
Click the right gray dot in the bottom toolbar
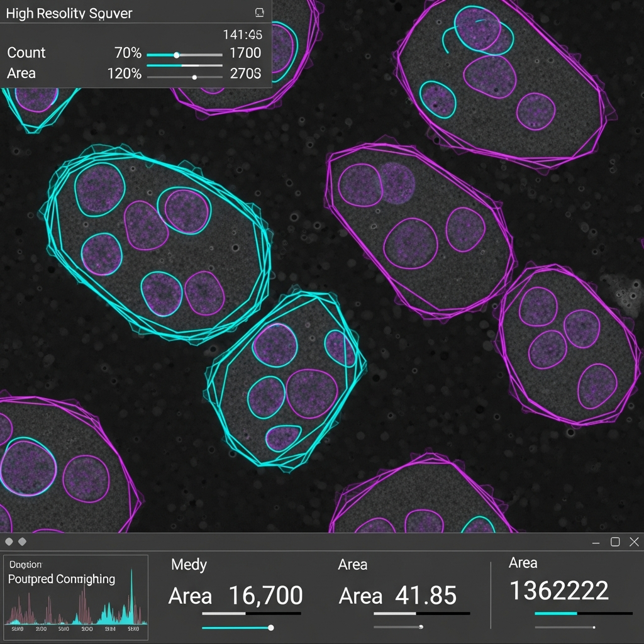pos(23,541)
